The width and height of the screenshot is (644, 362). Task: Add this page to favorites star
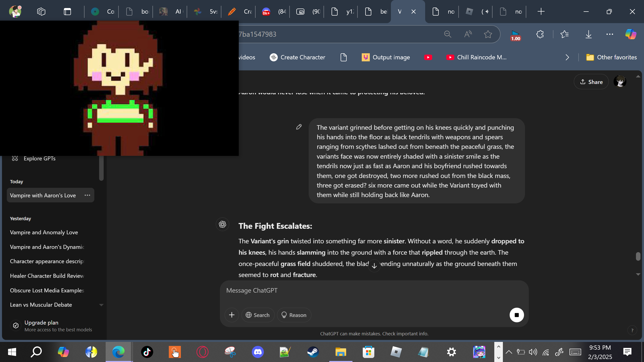tap(488, 34)
